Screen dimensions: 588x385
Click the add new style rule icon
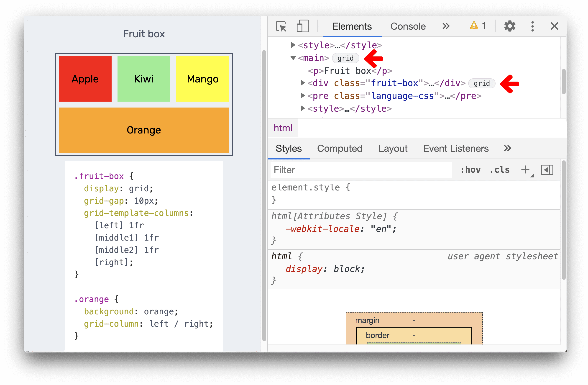[526, 169]
